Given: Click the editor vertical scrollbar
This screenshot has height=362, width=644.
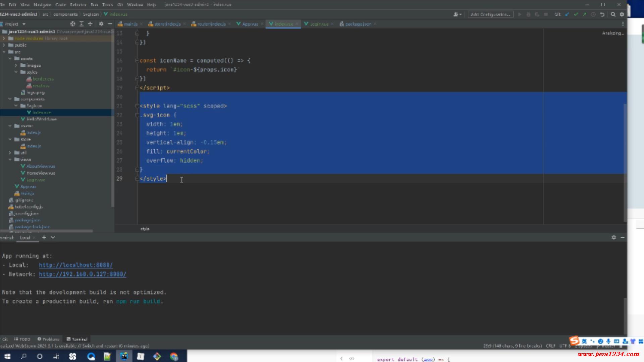Looking at the screenshot, I should coord(625,163).
